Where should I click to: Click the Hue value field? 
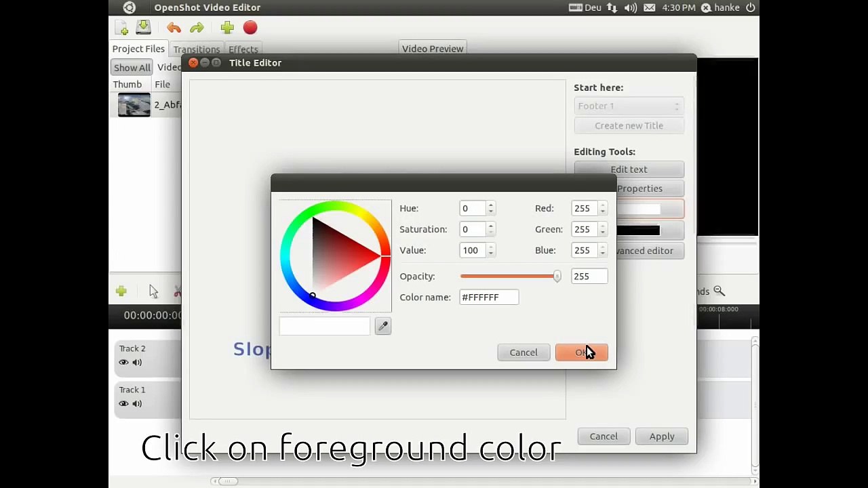(x=473, y=209)
